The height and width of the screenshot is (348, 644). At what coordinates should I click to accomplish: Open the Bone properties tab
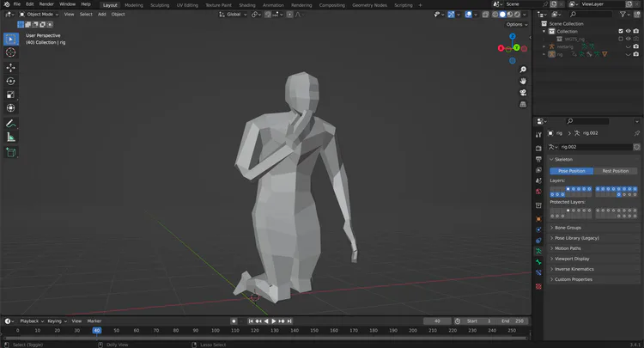point(538,262)
